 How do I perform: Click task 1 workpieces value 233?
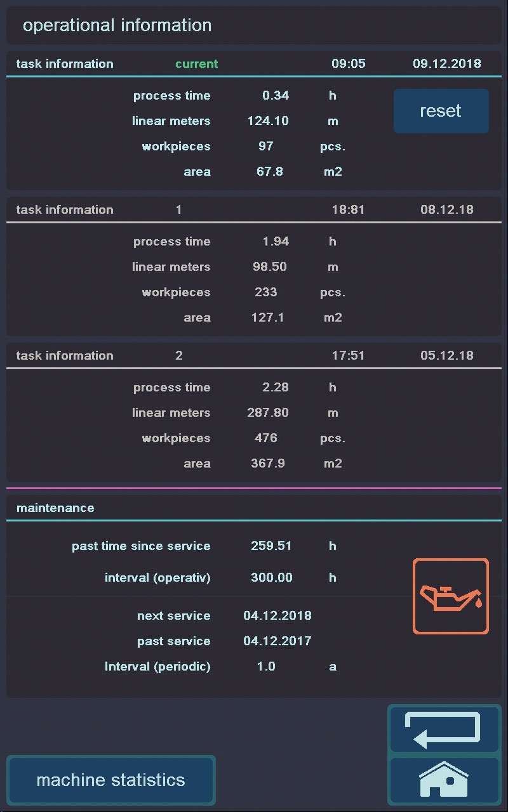266,292
